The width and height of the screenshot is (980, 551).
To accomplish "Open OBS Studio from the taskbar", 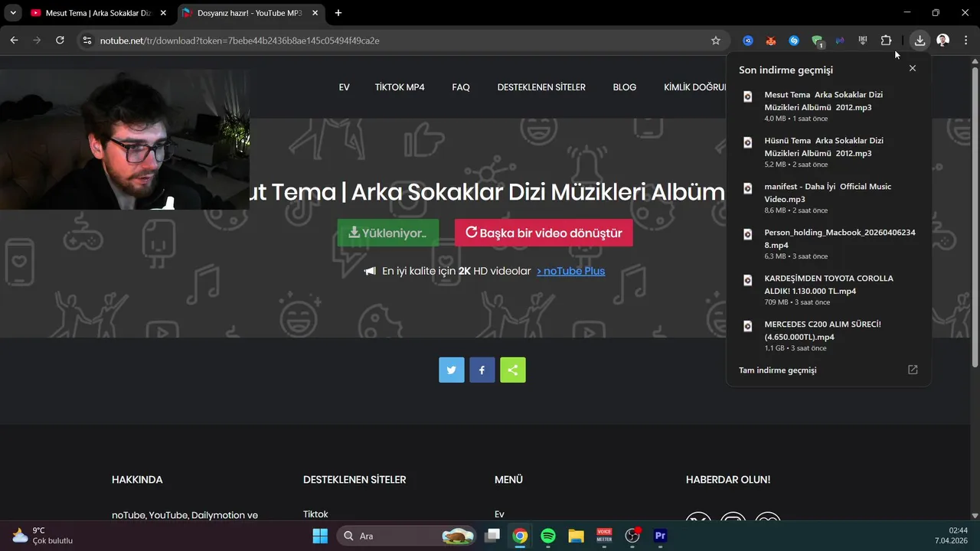I will 632,536.
